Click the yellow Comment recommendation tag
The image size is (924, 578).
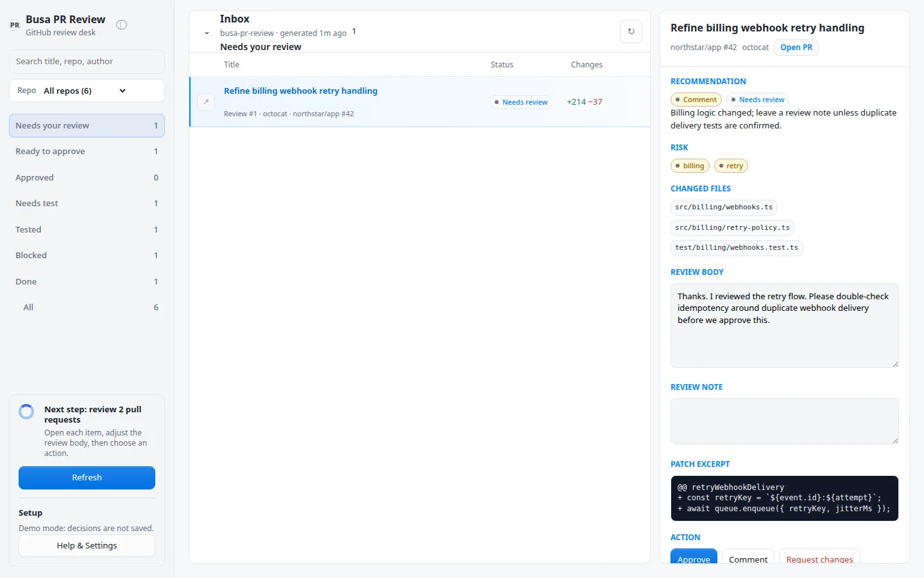coord(696,100)
